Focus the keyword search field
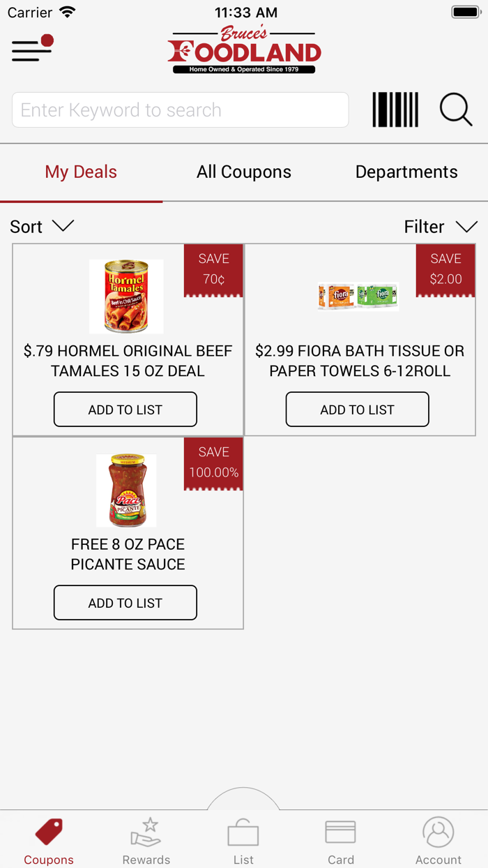This screenshot has height=868, width=488. [180, 110]
